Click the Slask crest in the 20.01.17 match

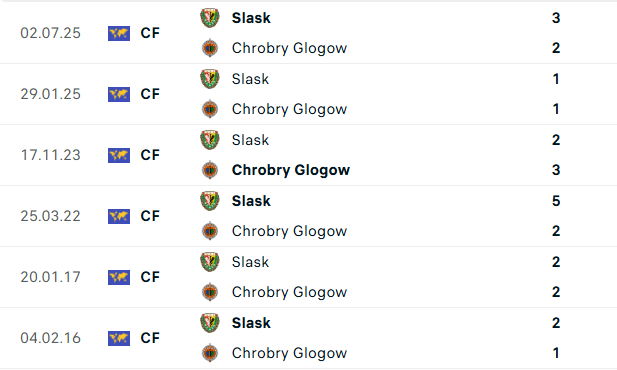210,262
